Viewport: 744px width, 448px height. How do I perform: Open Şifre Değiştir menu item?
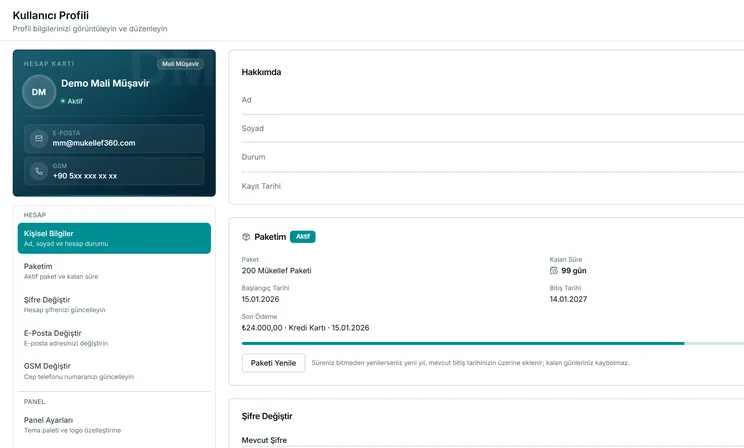pos(114,304)
